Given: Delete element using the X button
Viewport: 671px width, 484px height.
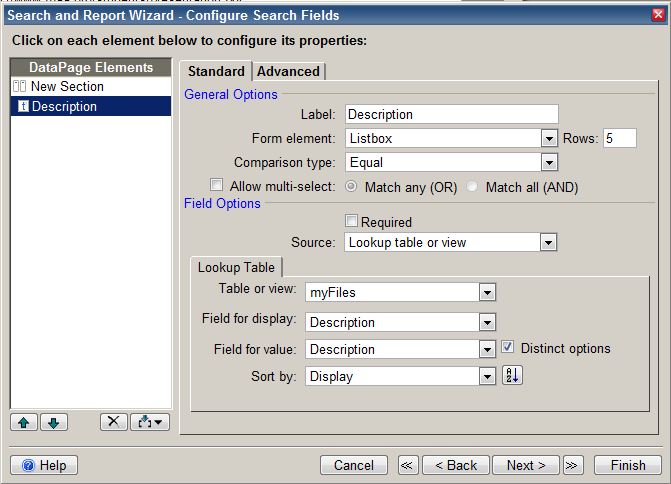Looking at the screenshot, I should point(113,422).
